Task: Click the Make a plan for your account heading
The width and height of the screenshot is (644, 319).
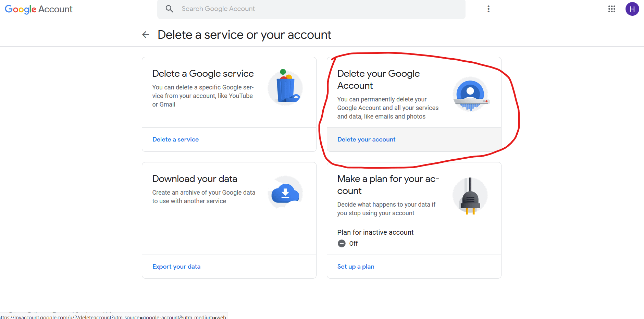Action: point(388,185)
